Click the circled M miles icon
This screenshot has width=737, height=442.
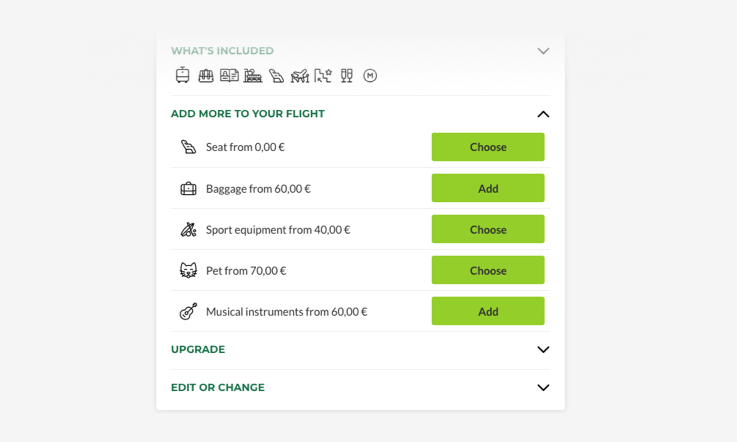click(x=370, y=75)
